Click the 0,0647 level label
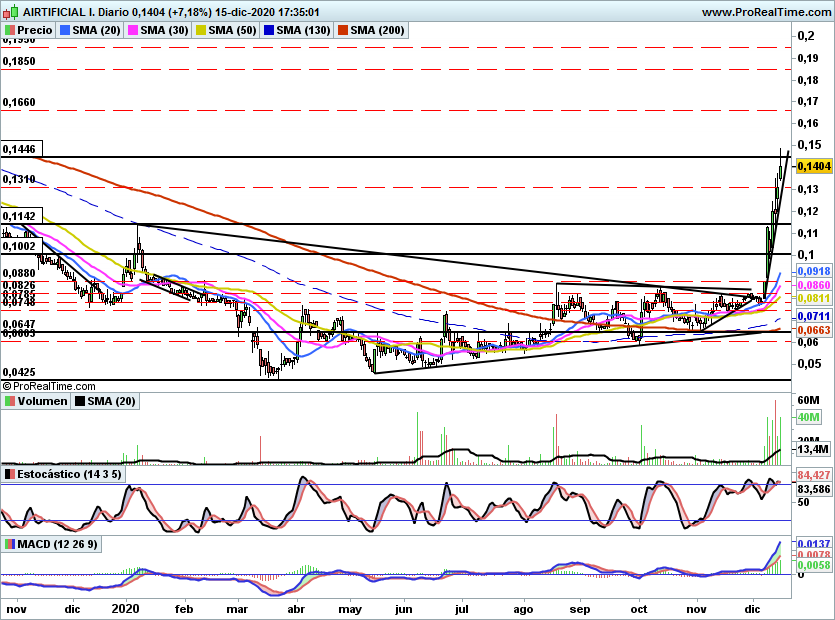Viewport: 835px width, 620px height. point(19,324)
